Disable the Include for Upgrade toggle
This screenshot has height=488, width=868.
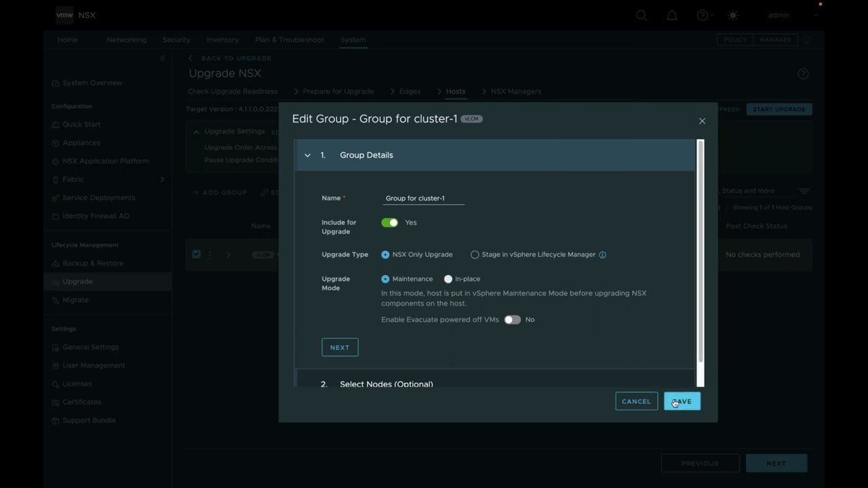point(389,222)
